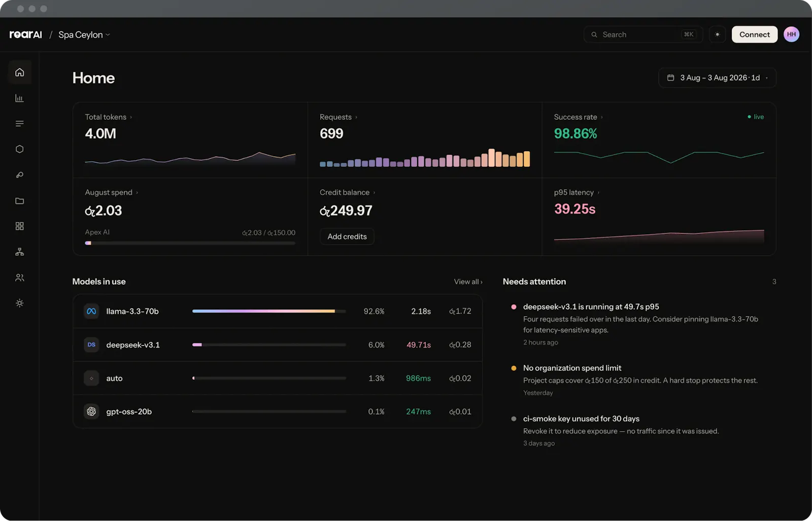Click the auto model usage share bar
812x521 pixels.
[269, 378]
